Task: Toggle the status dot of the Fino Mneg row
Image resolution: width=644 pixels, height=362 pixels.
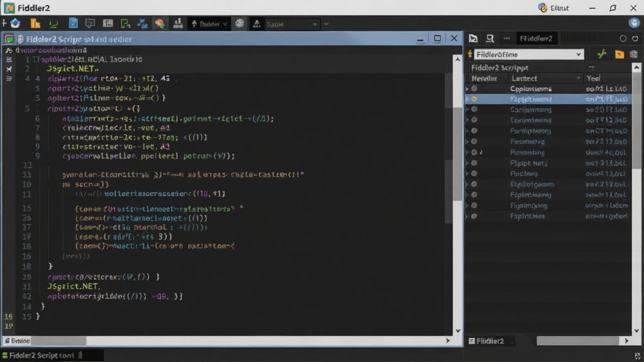Action: pyautogui.click(x=474, y=173)
